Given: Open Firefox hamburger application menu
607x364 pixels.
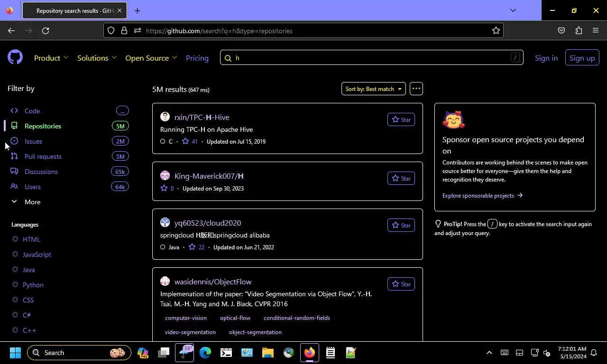Looking at the screenshot, I should [596, 30].
